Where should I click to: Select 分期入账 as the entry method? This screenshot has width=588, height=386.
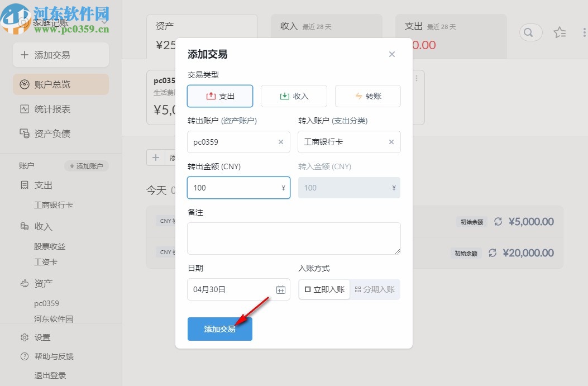(x=375, y=289)
